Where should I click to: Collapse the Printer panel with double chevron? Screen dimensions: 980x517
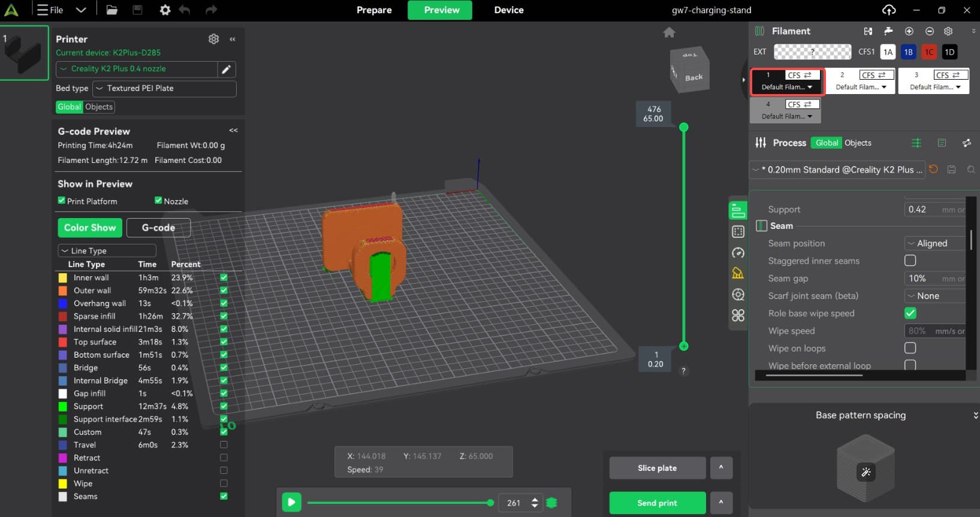click(x=233, y=39)
